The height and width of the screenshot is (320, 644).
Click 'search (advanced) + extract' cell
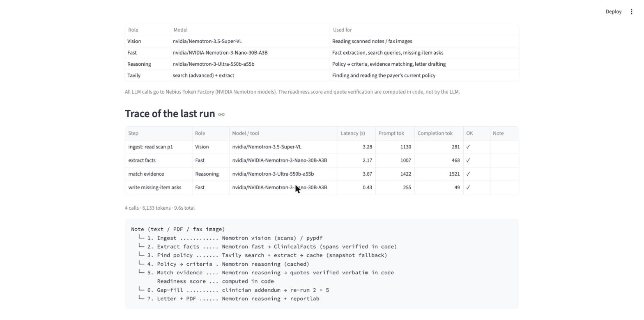(x=250, y=76)
